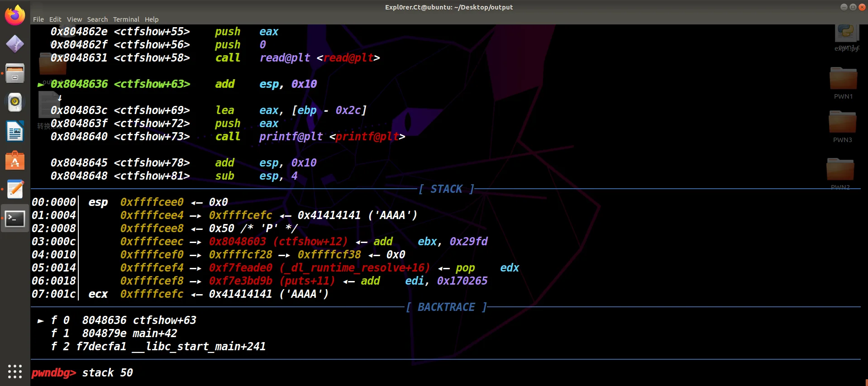Viewport: 868px width, 386px height.
Task: Open the View menu
Action: [74, 19]
